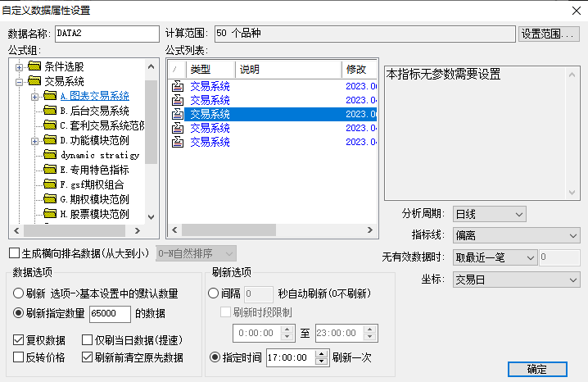Click folder icon beside G.期权模块范例
This screenshot has width=588, height=382.
coord(50,199)
